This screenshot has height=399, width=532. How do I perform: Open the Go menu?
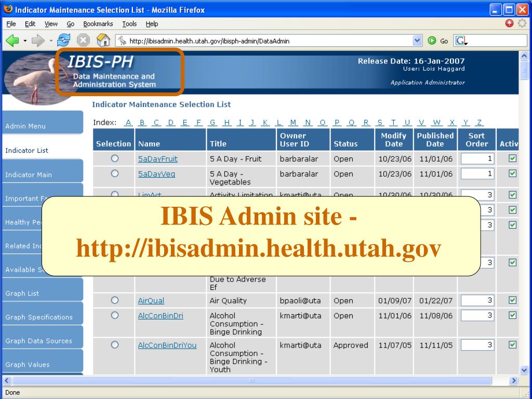click(x=70, y=24)
